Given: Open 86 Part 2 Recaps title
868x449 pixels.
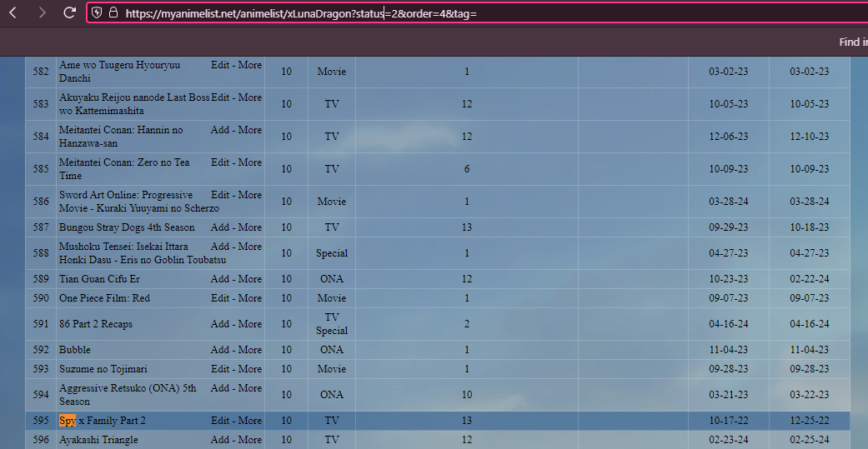Looking at the screenshot, I should (96, 324).
